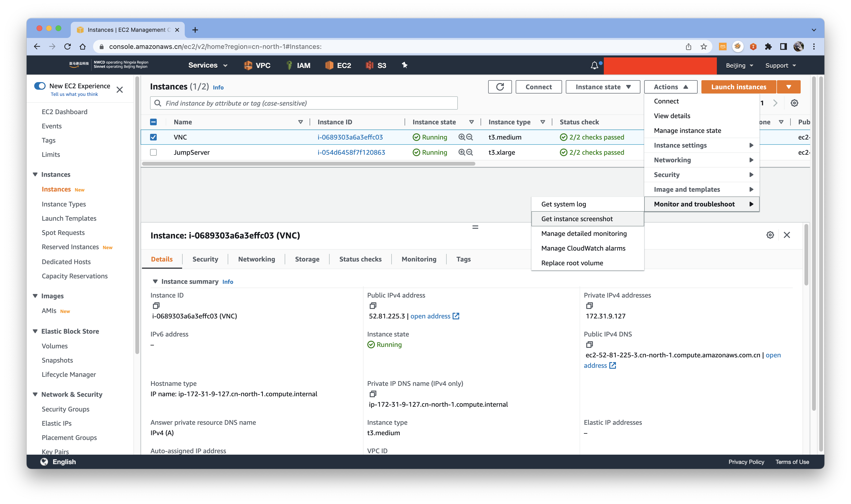The image size is (851, 504).
Task: Open the Support dropdown
Action: (780, 65)
